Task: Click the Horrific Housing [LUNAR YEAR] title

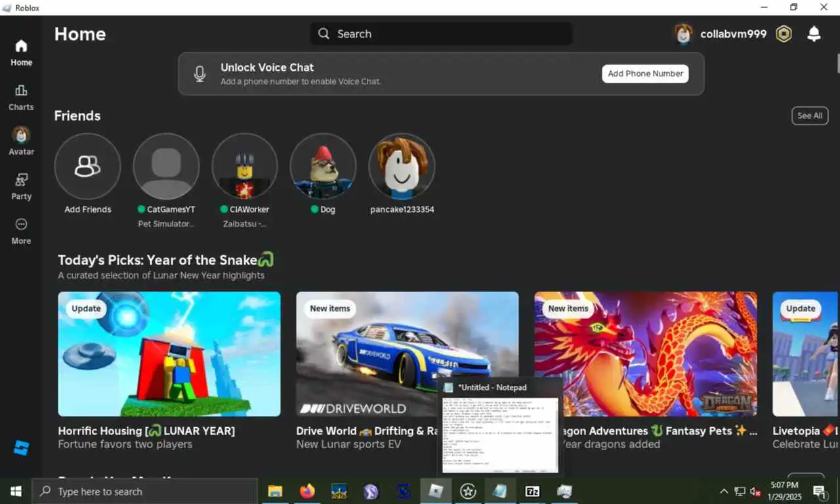Action: point(146,431)
